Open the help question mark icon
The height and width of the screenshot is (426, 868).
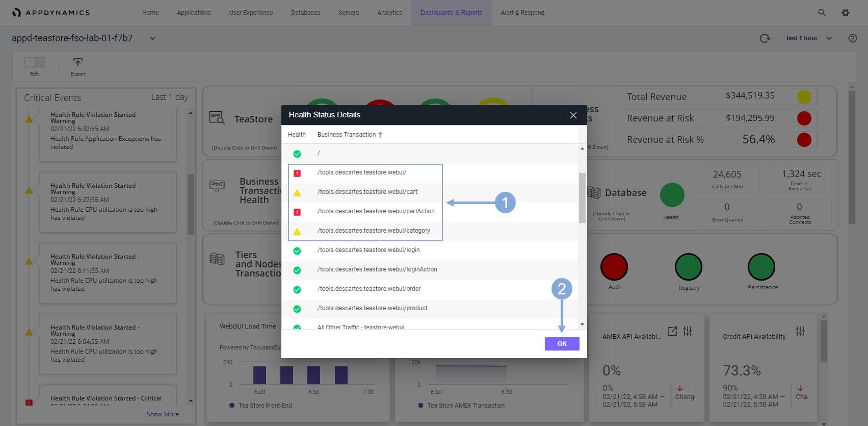(x=852, y=38)
